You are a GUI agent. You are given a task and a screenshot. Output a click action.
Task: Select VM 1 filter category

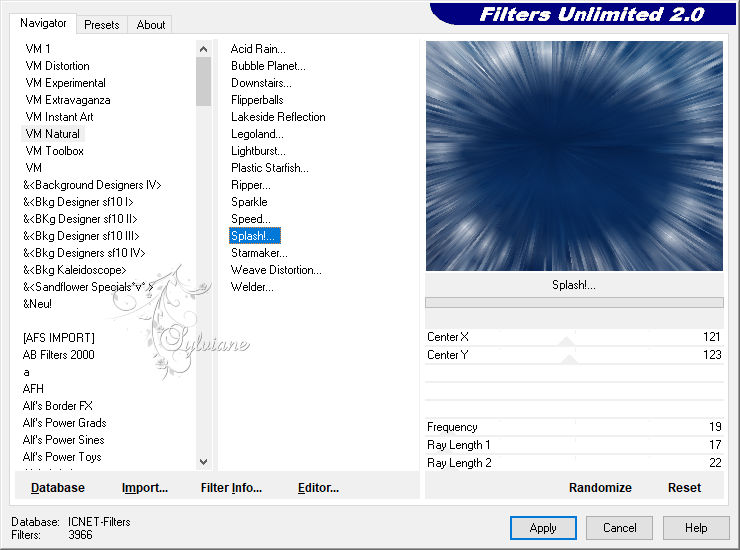[38, 49]
